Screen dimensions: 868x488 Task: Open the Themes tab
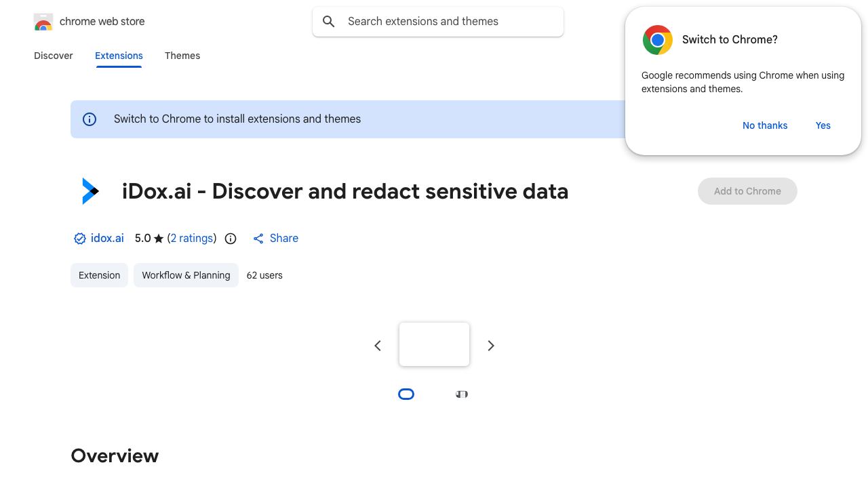[x=182, y=56]
